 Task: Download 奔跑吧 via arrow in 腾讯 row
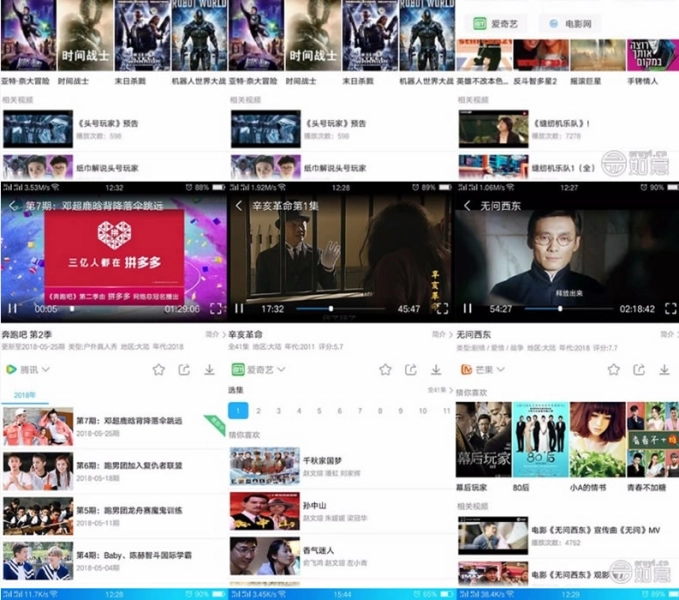[210, 370]
